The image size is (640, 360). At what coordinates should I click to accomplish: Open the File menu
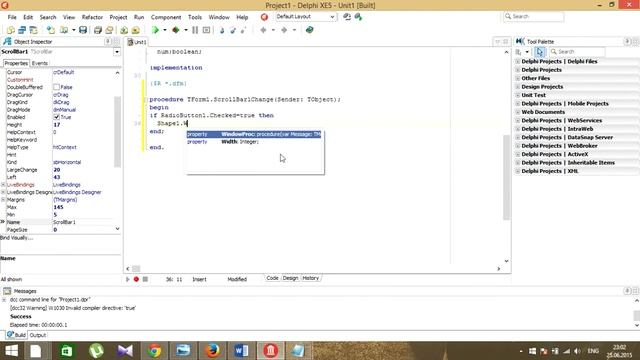coord(12,17)
